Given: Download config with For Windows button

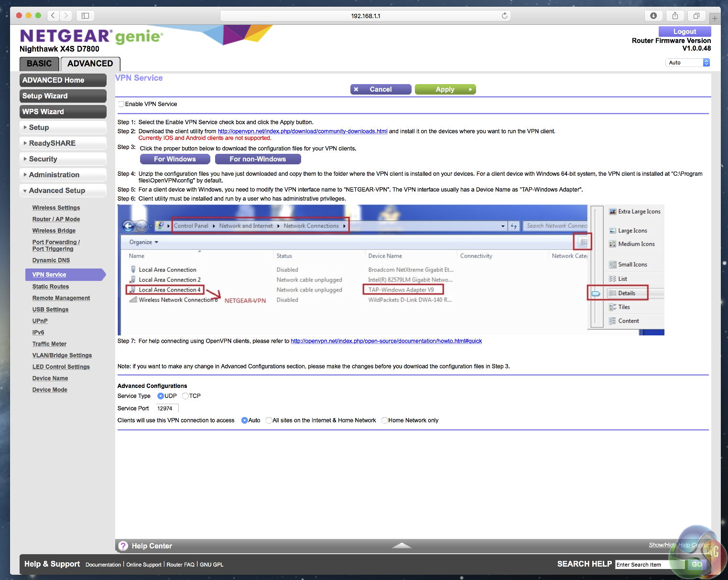Looking at the screenshot, I should click(175, 159).
